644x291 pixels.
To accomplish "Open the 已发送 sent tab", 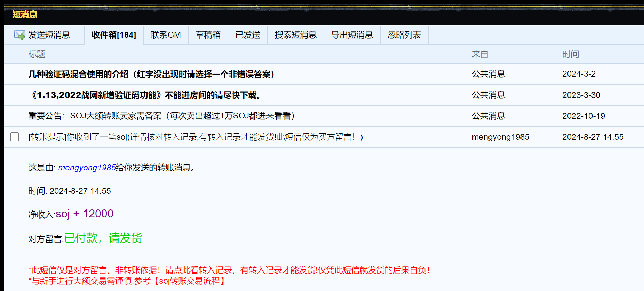I will click(x=248, y=35).
